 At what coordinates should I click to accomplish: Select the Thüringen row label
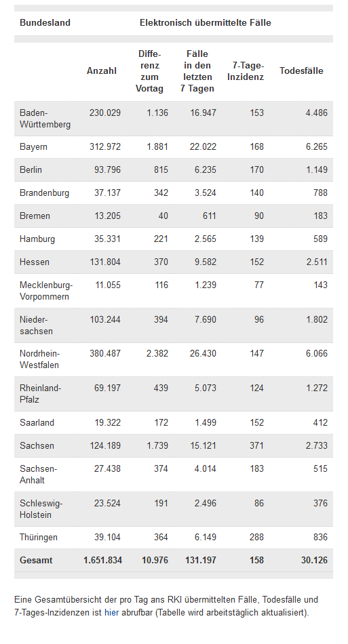pos(39,537)
